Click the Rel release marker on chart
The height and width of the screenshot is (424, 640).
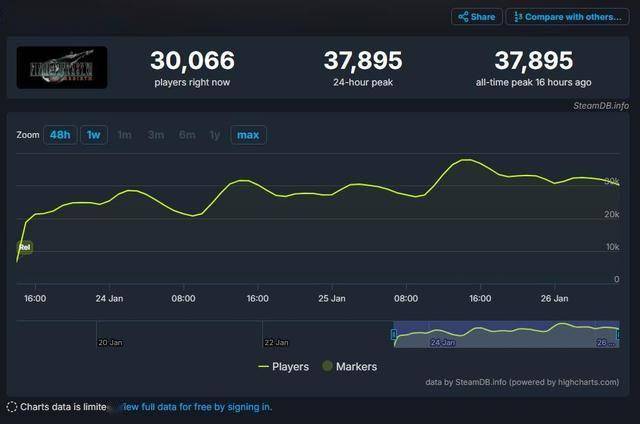click(24, 247)
